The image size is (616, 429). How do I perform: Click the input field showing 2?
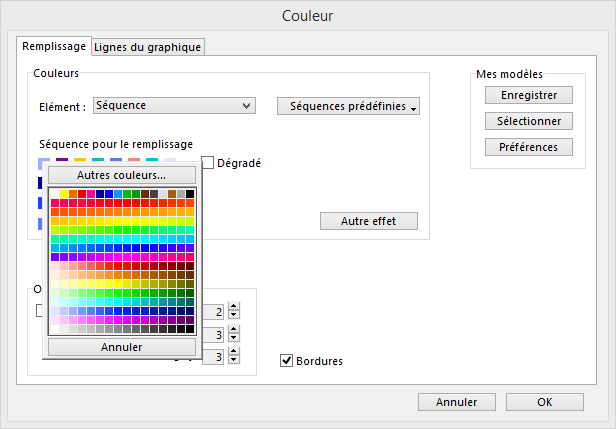213,312
